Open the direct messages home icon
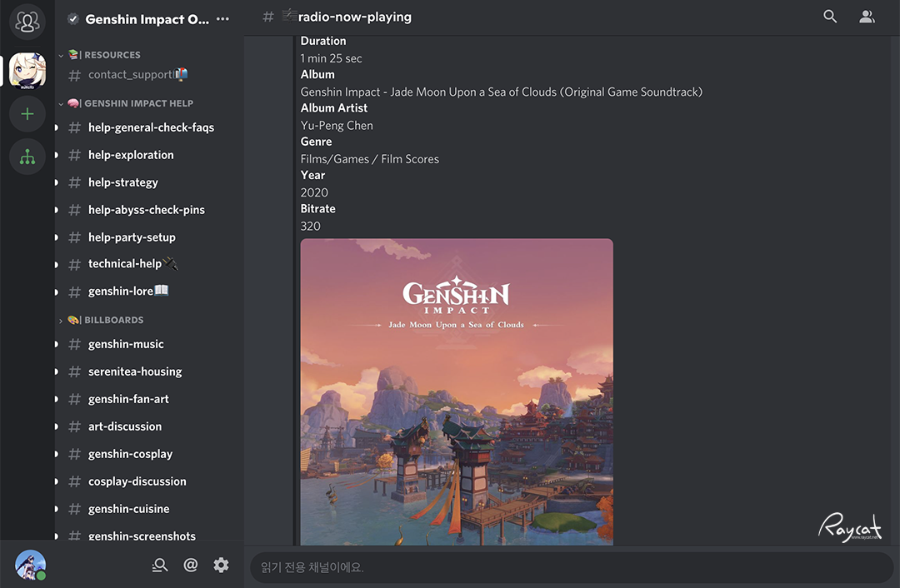Viewport: 900px width, 588px height. [x=27, y=22]
